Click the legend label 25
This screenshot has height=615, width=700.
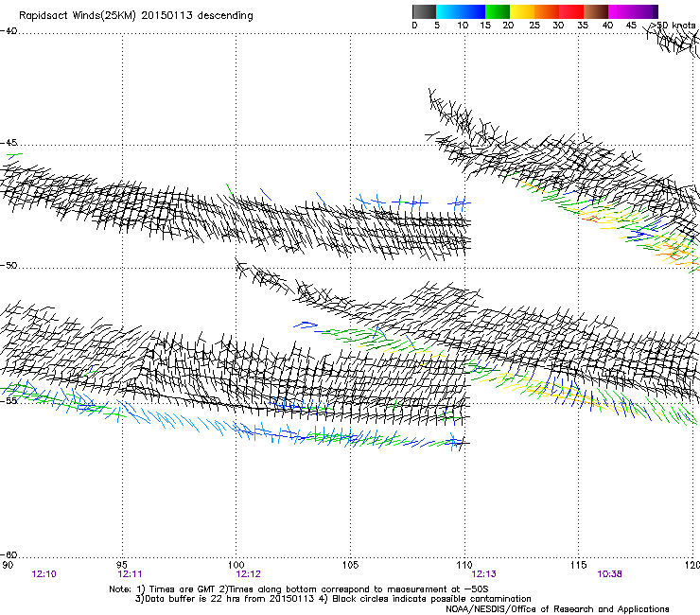[534, 26]
